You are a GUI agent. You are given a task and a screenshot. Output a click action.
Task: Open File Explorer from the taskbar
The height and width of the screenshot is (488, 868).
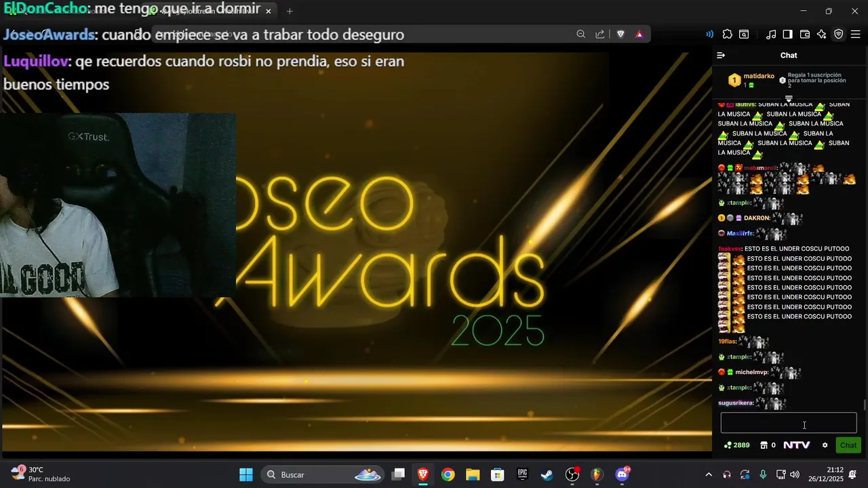click(x=473, y=474)
